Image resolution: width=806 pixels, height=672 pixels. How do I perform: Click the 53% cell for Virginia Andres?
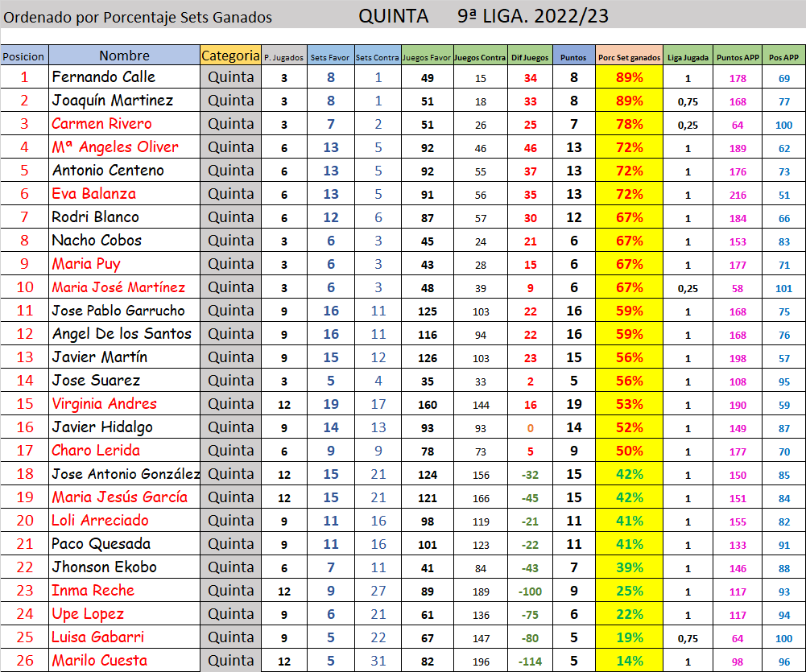[629, 404]
